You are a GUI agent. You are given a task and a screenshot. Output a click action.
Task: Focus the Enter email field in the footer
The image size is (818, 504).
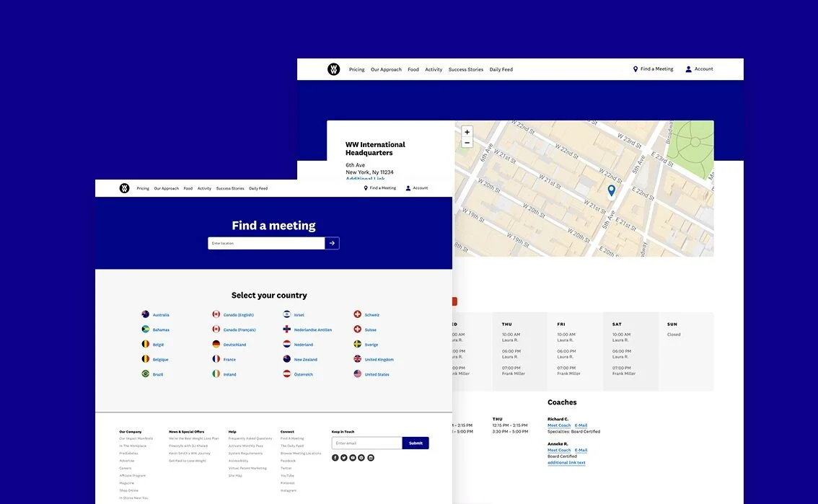pyautogui.click(x=366, y=443)
